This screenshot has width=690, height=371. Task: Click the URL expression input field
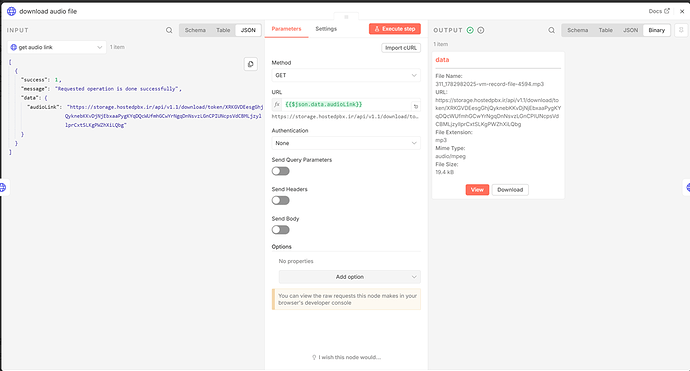point(347,105)
